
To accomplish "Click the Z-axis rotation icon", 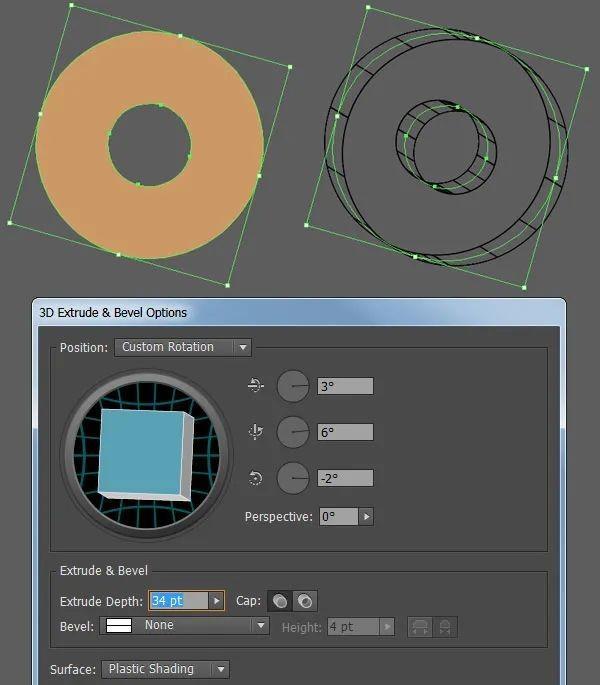I will [x=256, y=477].
